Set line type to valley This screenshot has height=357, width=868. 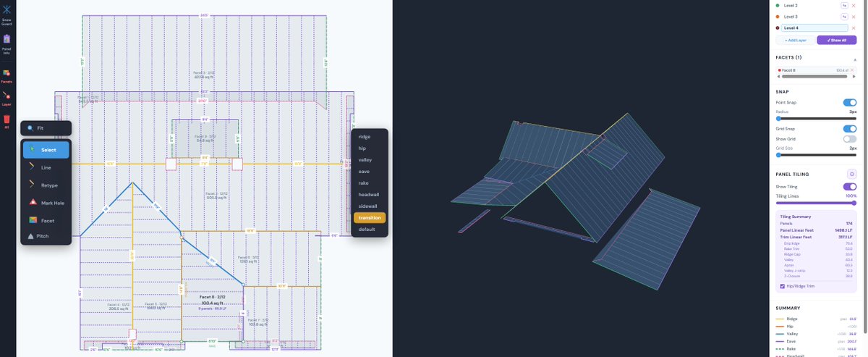click(x=370, y=159)
